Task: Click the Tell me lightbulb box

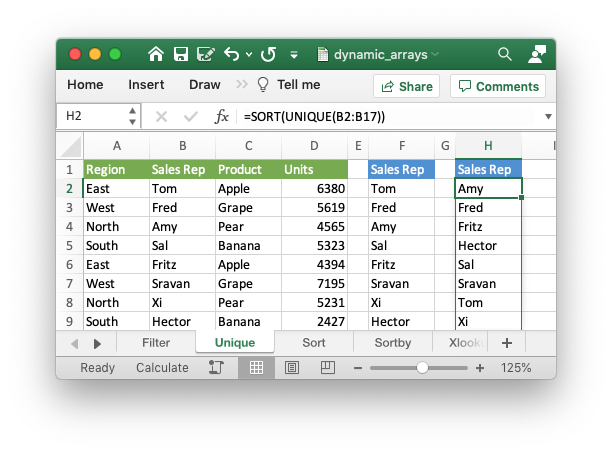Action: pyautogui.click(x=289, y=85)
